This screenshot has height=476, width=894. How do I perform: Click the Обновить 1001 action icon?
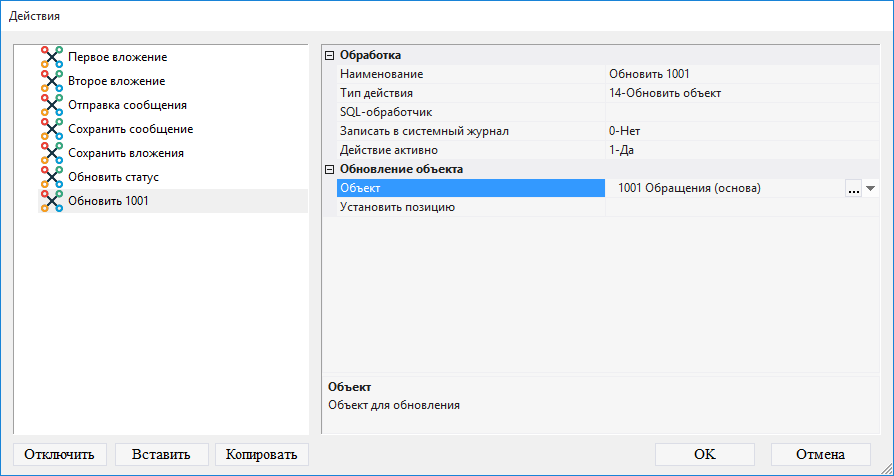click(52, 201)
